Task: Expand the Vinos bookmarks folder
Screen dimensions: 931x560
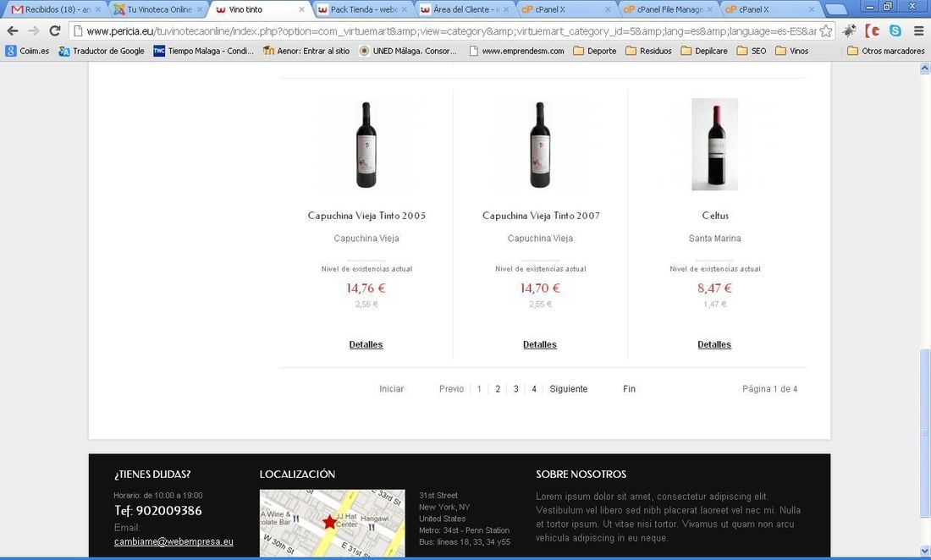Action: (792, 51)
